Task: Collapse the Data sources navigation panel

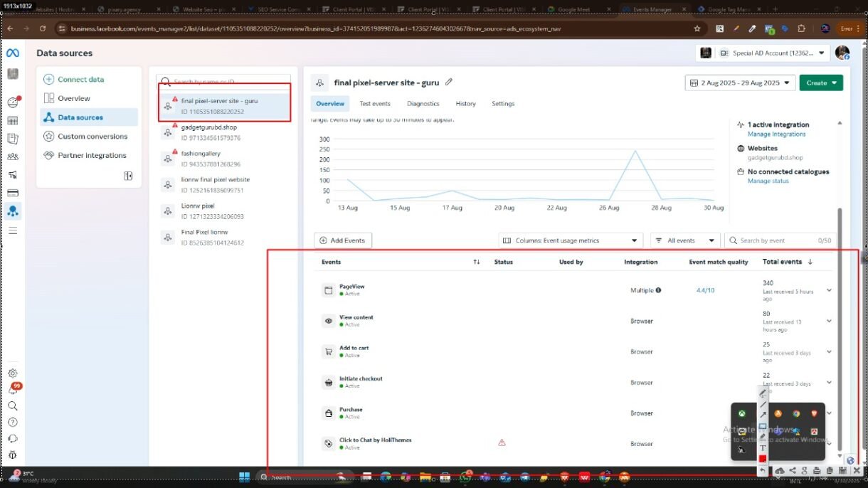Action: point(128,176)
